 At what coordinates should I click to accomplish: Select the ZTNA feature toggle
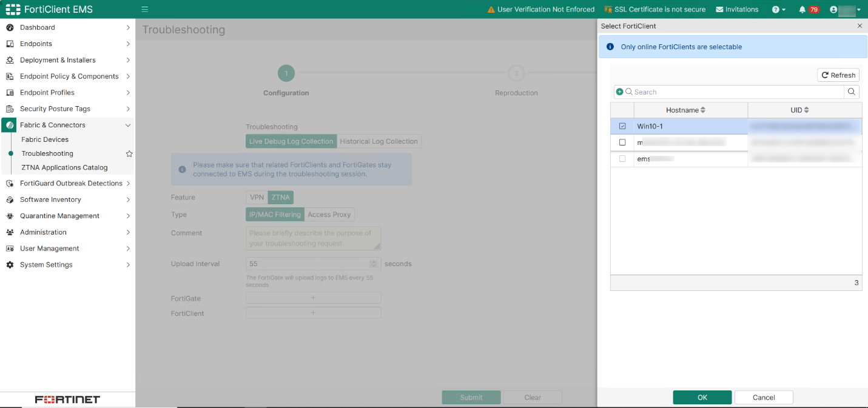[280, 197]
